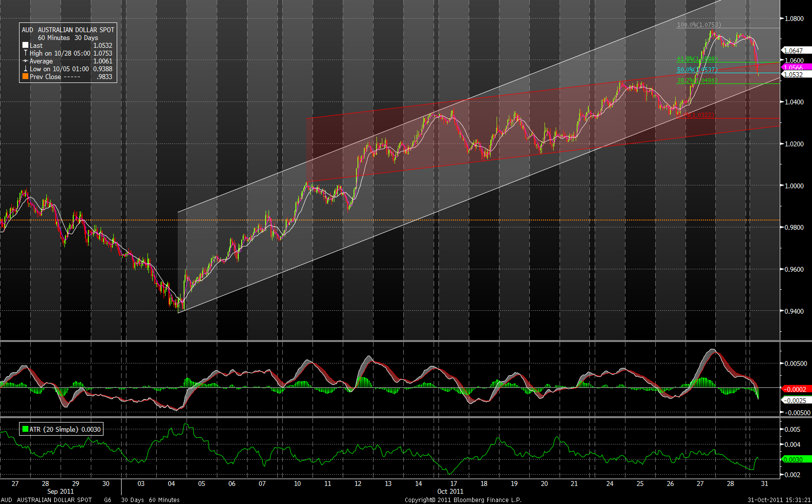The width and height of the screenshot is (812, 504).
Task: Click the green 0.0030 ATR value tag
Action: (797, 460)
